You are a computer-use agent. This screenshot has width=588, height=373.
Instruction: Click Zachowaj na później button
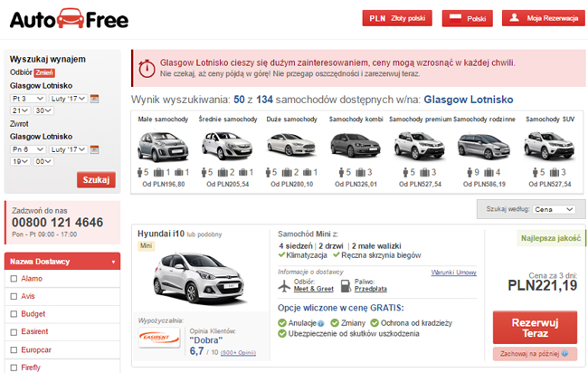coord(535,354)
